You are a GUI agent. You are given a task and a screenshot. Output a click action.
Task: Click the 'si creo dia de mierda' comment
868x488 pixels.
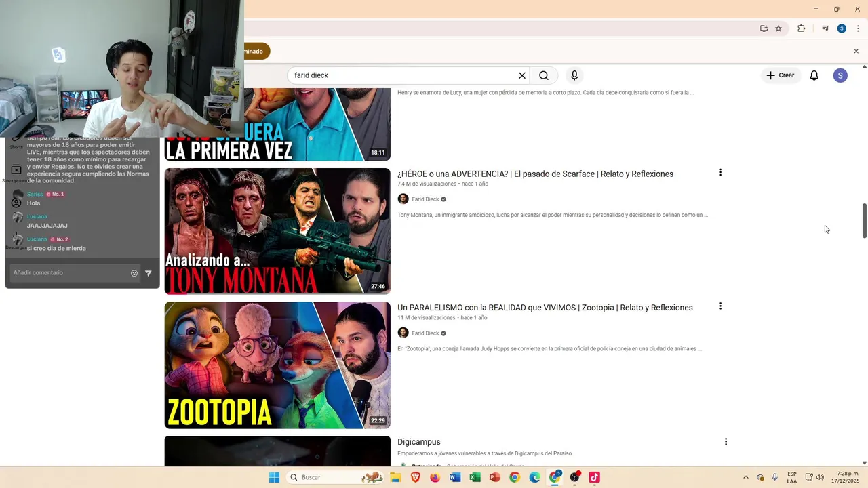56,249
